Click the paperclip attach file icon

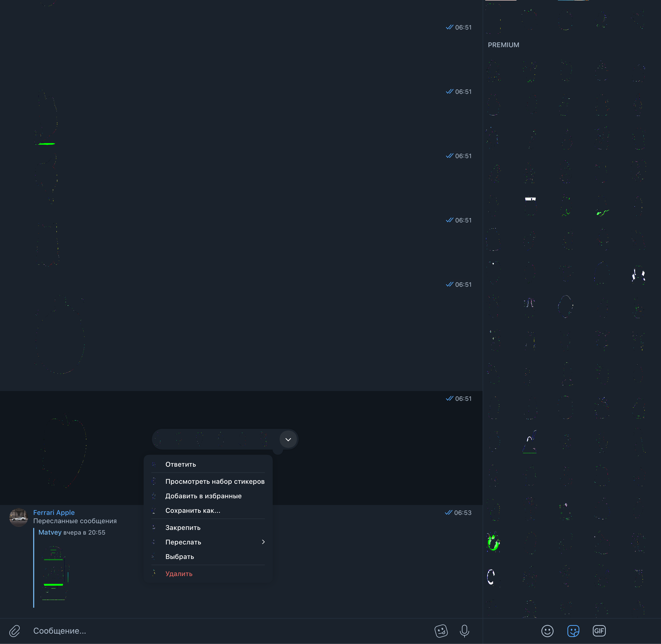pos(15,631)
